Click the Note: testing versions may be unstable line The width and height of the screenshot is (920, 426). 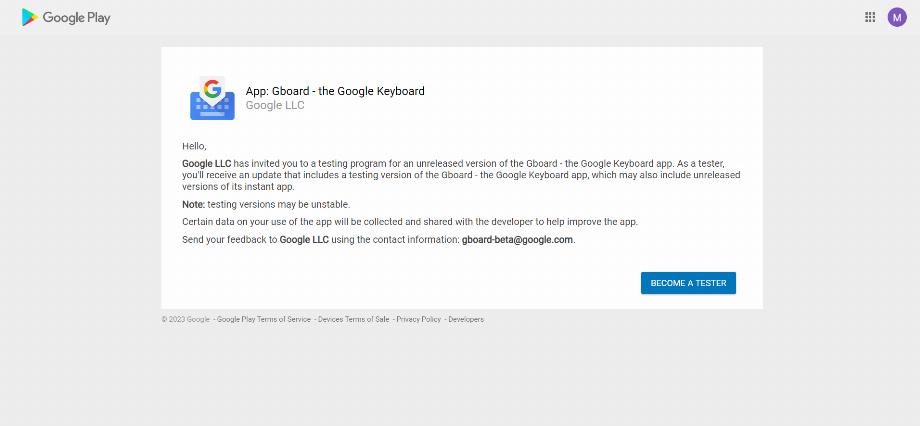266,204
